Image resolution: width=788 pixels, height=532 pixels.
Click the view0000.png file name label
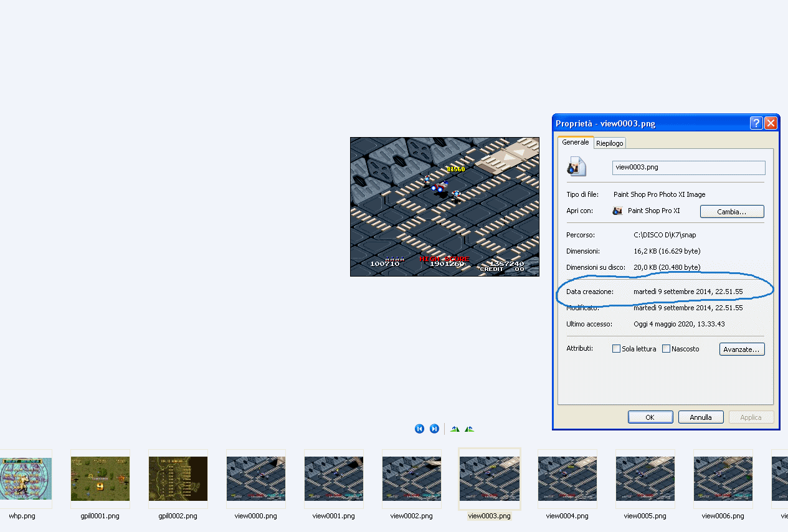(256, 516)
